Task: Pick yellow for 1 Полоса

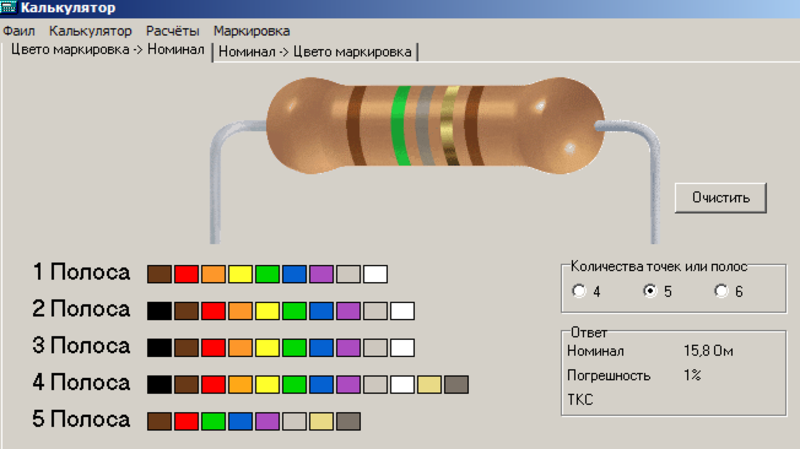Action: [x=240, y=274]
